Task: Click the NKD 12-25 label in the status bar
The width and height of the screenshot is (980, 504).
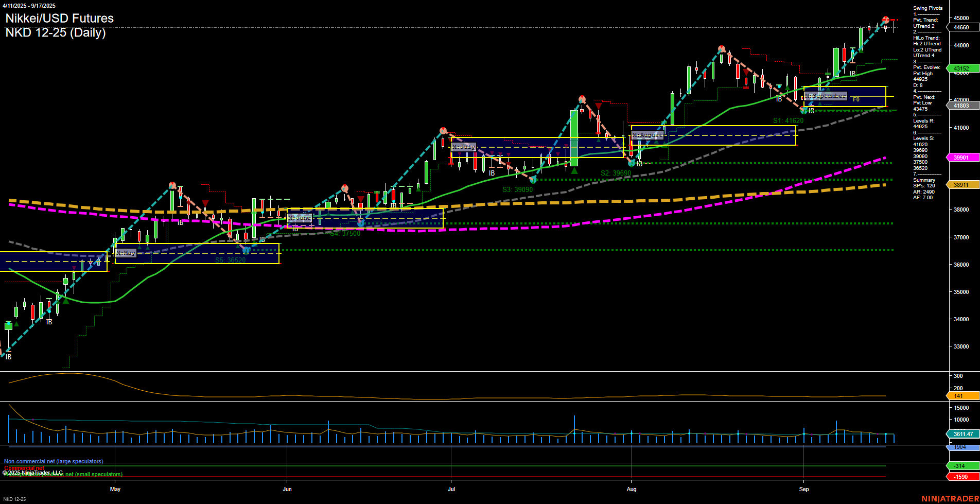Action: pos(15,499)
